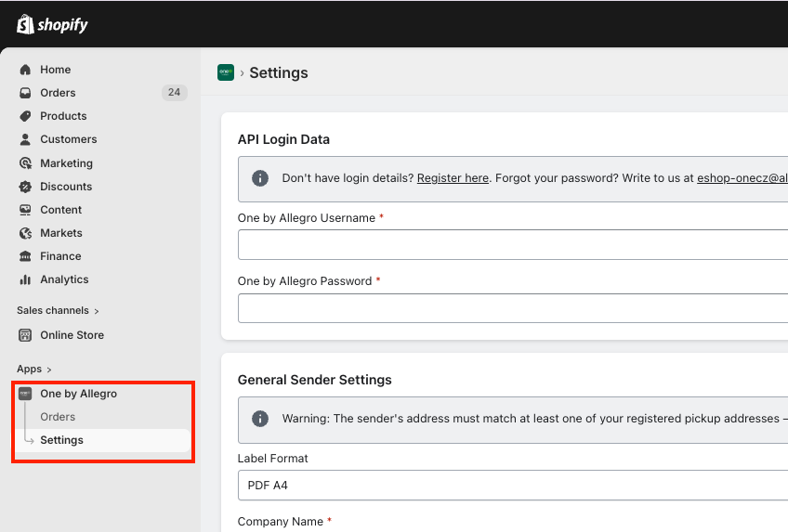Follow the Register here link

[453, 177]
